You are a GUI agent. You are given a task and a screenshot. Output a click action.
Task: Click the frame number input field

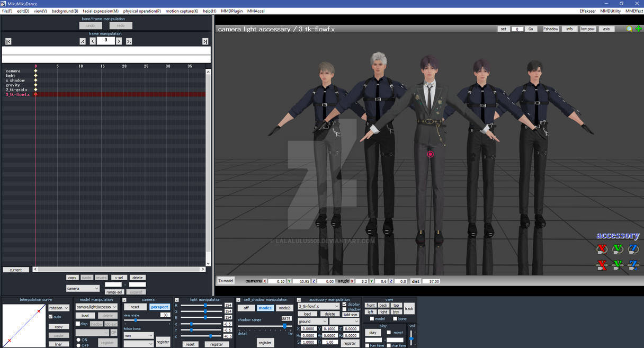click(x=106, y=40)
